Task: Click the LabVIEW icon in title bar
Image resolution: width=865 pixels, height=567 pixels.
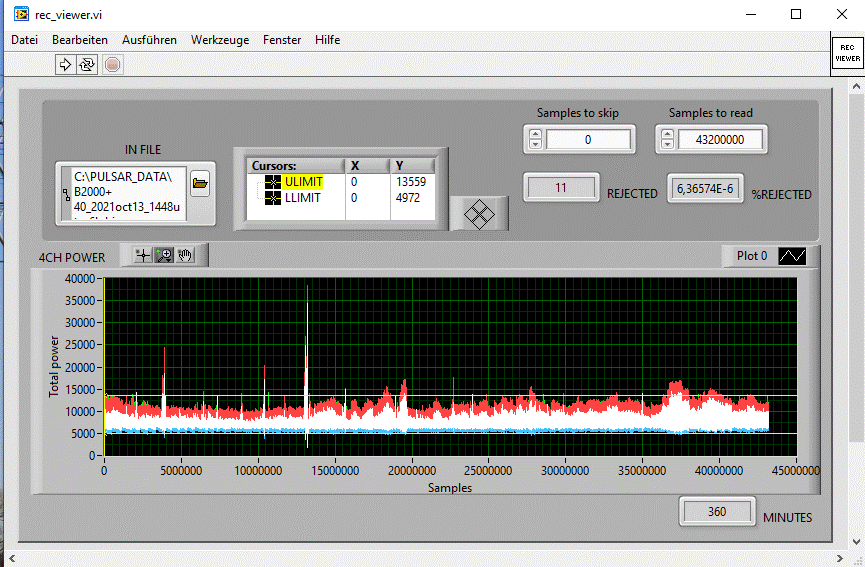Action: pyautogui.click(x=21, y=14)
